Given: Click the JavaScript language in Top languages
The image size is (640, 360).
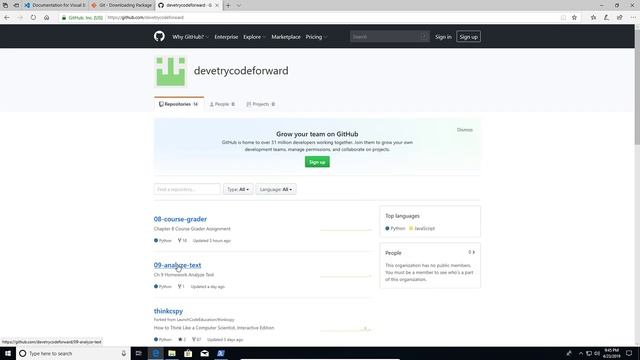Looking at the screenshot, I should 422,229.
